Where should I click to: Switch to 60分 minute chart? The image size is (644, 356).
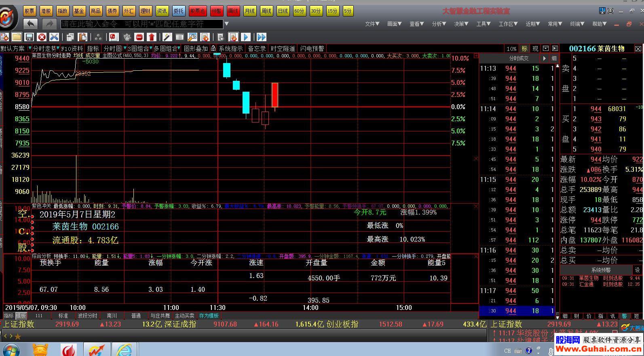tap(300, 11)
